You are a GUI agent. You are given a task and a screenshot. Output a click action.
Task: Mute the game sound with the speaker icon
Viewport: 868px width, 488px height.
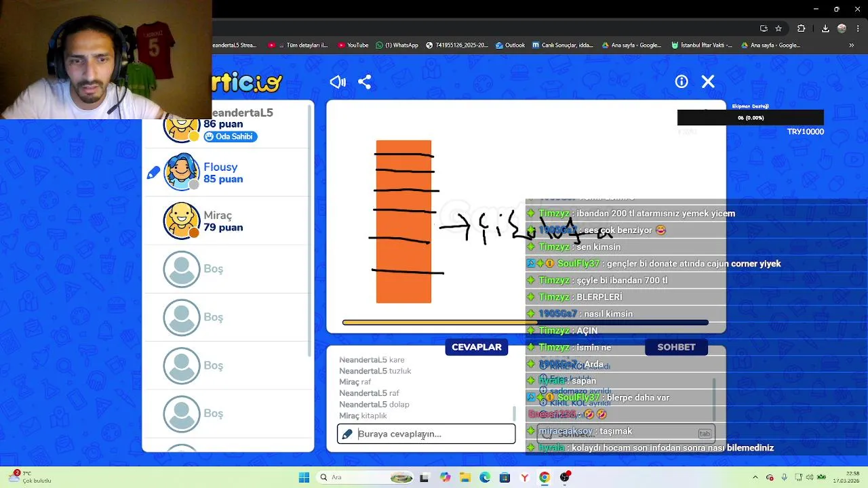pyautogui.click(x=338, y=82)
